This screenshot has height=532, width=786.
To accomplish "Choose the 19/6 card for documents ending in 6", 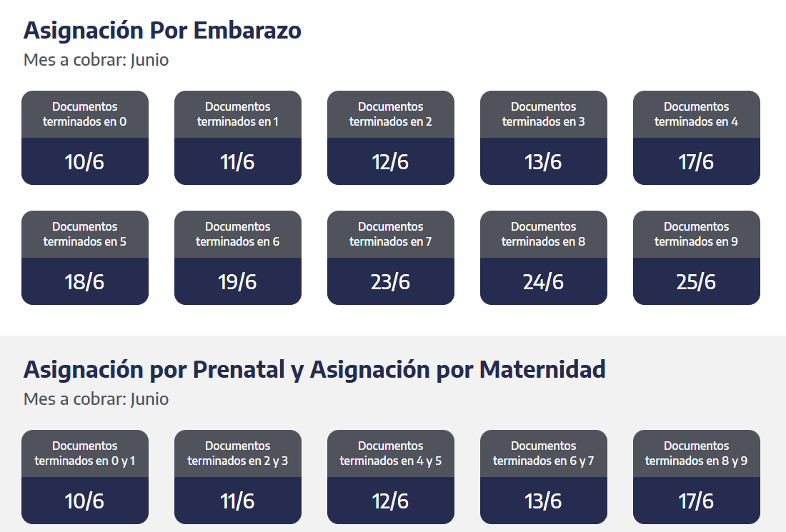I will click(x=238, y=258).
